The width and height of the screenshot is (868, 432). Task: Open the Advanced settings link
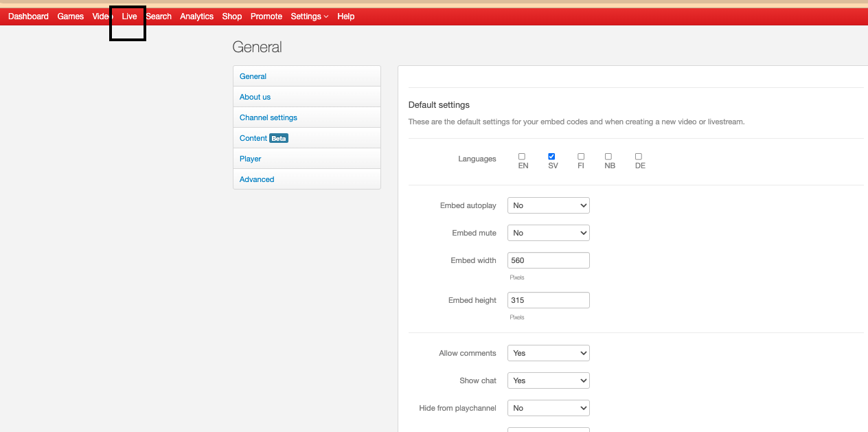tap(256, 179)
